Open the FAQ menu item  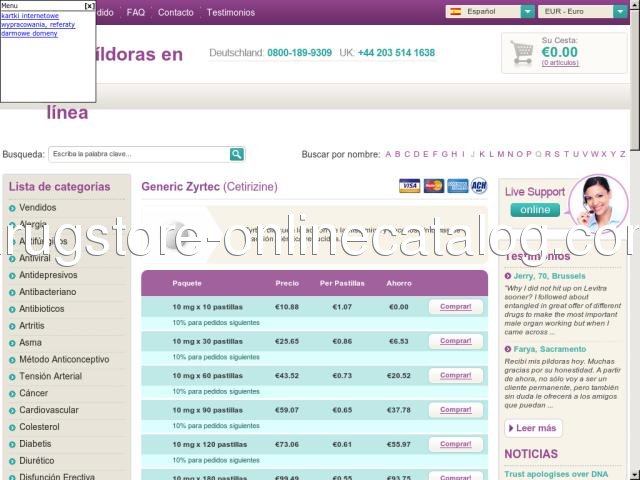[x=136, y=13]
